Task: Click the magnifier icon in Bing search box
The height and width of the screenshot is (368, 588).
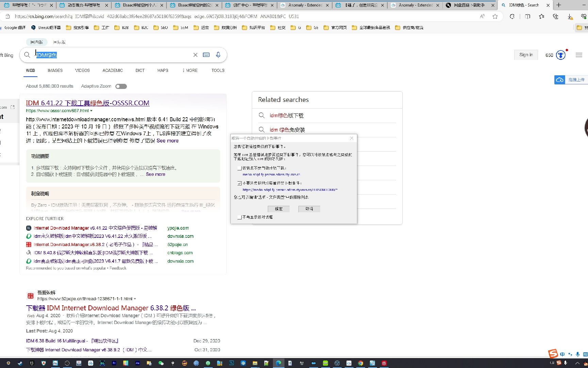Action: click(27, 55)
